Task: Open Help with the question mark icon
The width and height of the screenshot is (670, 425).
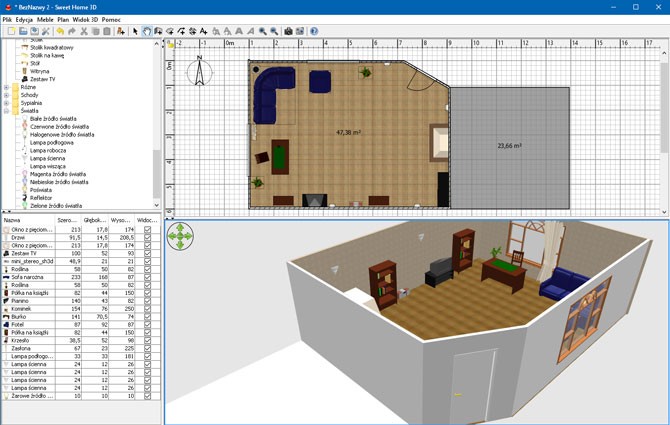Action: [x=314, y=31]
